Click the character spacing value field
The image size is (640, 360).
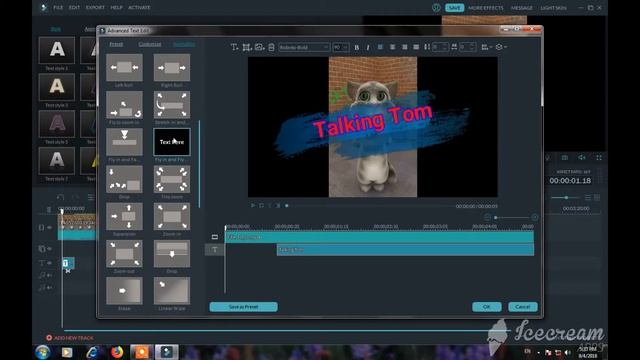click(467, 47)
